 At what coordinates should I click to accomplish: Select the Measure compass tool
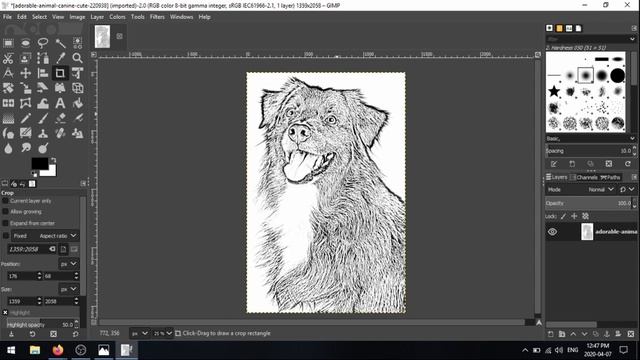coord(8,73)
